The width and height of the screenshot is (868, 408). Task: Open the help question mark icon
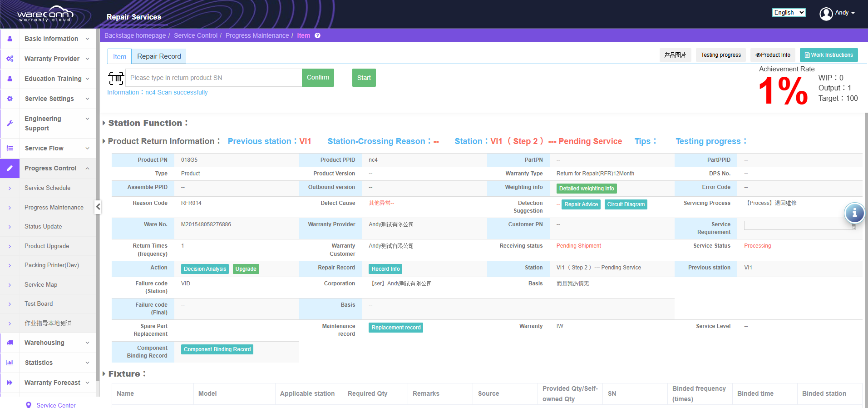pos(317,35)
